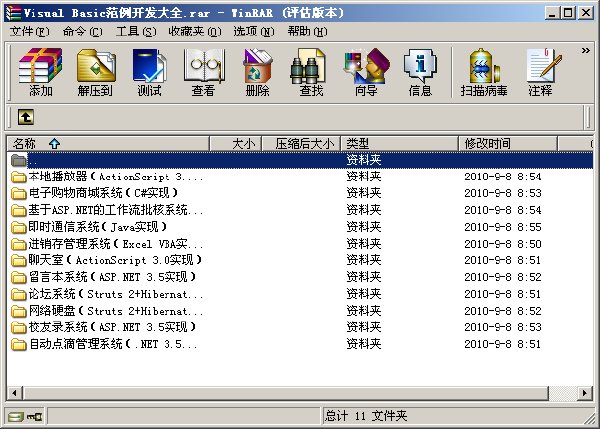Click the 解压到 (Extract To) icon
600x429 pixels.
[x=95, y=72]
